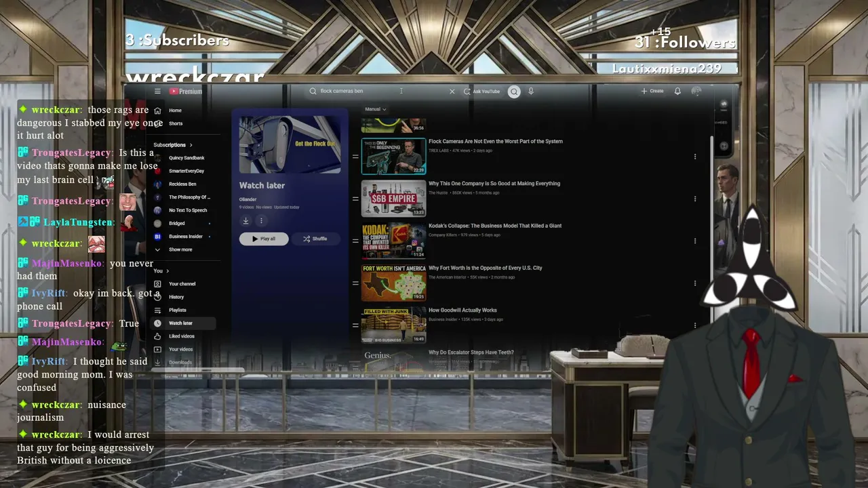Click the drag handle beside the Goodwill video

[355, 325]
